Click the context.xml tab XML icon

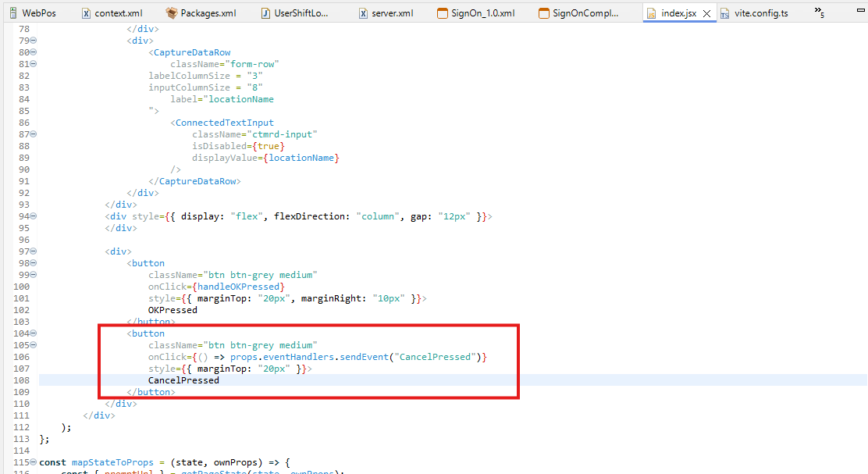[86, 13]
